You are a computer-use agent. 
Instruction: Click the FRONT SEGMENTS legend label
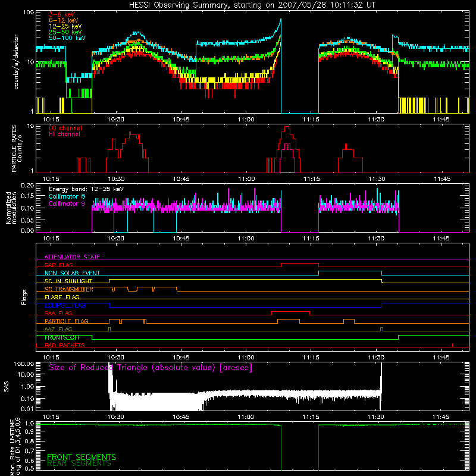point(82,457)
